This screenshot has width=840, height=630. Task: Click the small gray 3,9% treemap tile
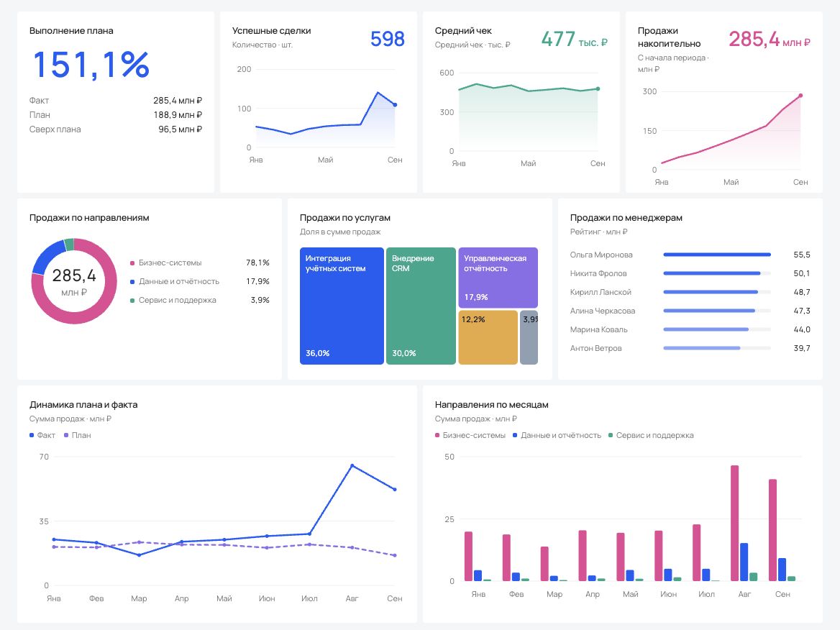(x=529, y=337)
